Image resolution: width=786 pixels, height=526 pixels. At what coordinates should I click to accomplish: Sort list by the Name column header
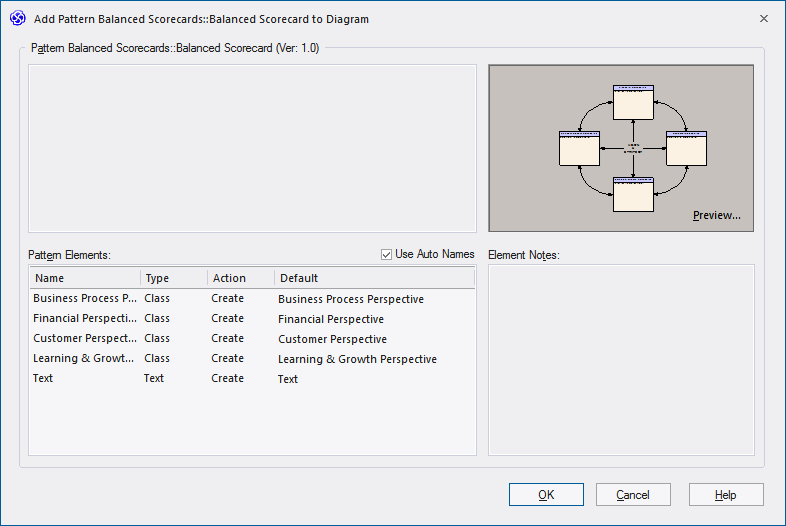pyautogui.click(x=84, y=278)
